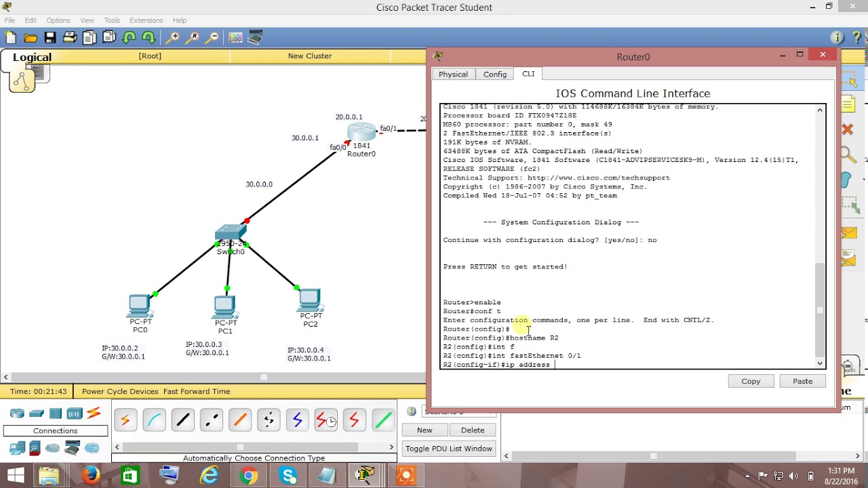Click the Delete red X tool
868x488 pixels.
click(848, 129)
